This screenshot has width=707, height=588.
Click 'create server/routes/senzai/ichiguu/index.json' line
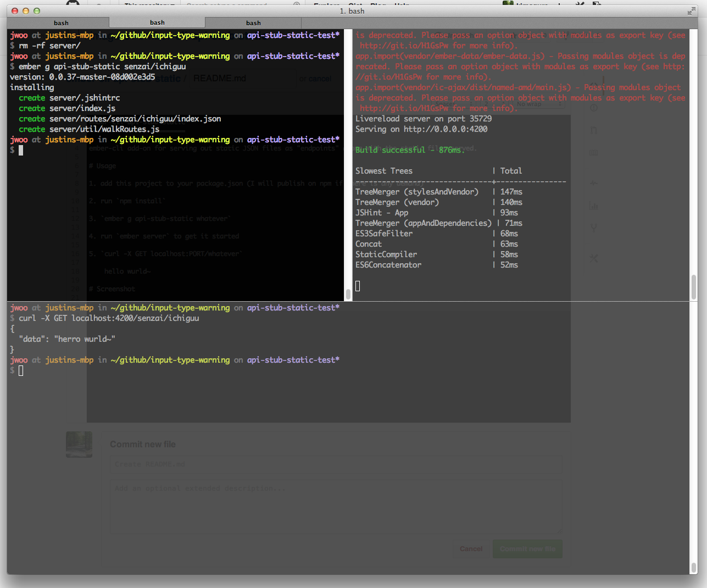pos(120,119)
